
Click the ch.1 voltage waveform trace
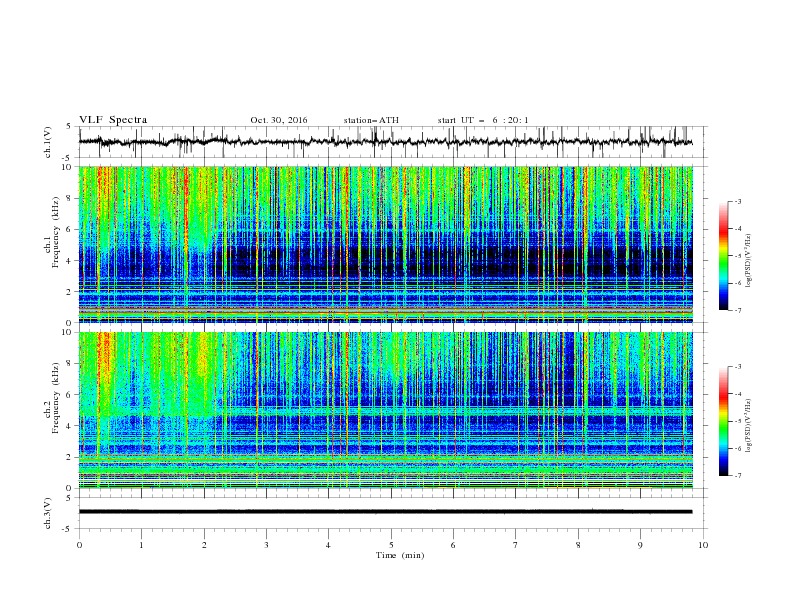[x=385, y=142]
